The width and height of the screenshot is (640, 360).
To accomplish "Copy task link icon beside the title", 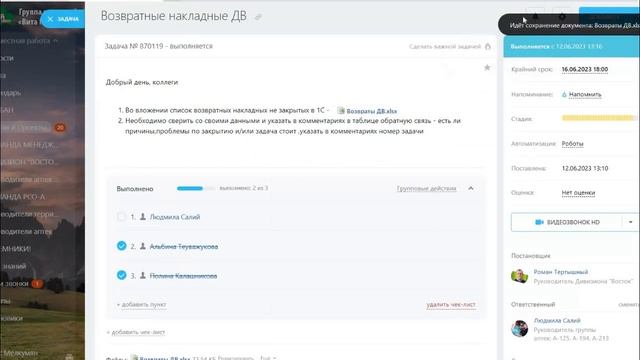I will pyautogui.click(x=258, y=17).
